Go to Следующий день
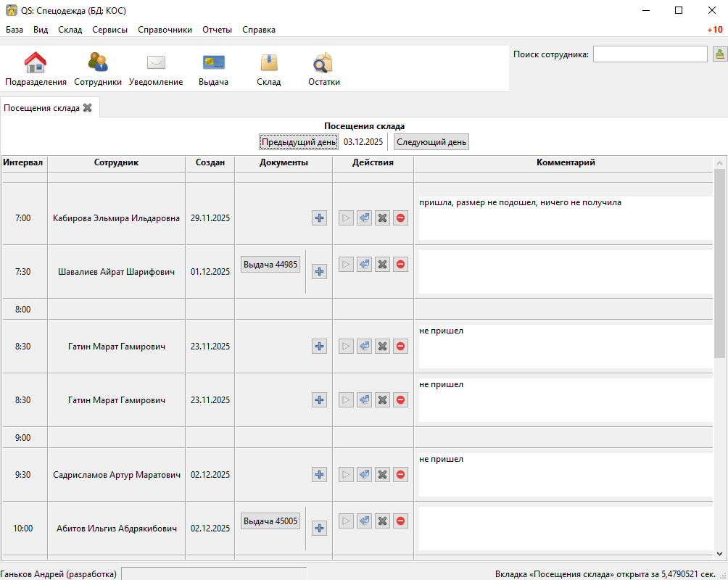Screen dimensions: 728x580 (431, 142)
